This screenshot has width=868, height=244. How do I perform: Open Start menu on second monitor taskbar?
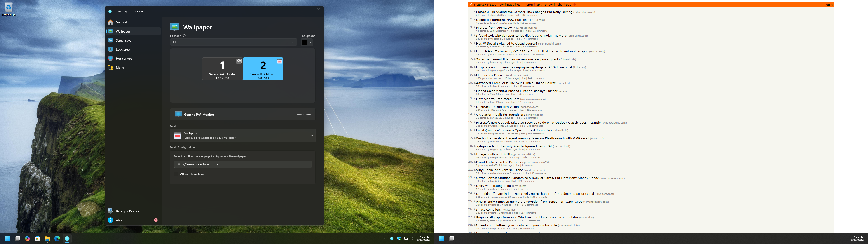coord(441,239)
